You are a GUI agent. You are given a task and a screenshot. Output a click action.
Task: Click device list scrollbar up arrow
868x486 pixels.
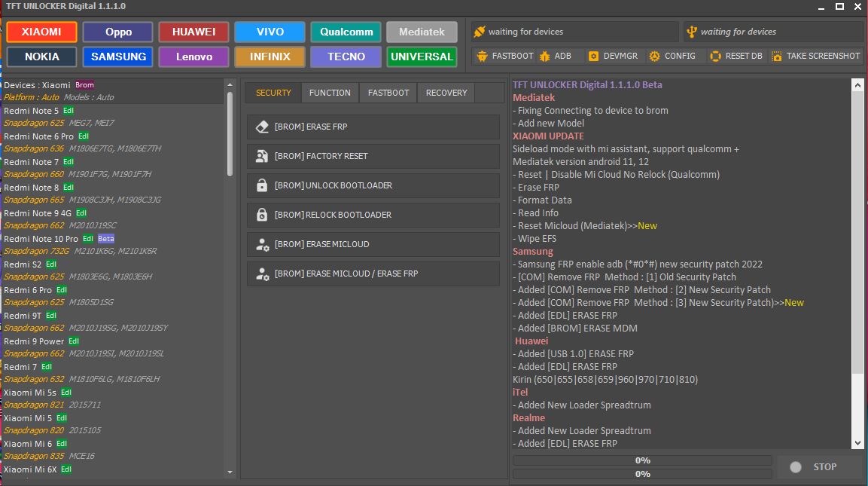[230, 85]
